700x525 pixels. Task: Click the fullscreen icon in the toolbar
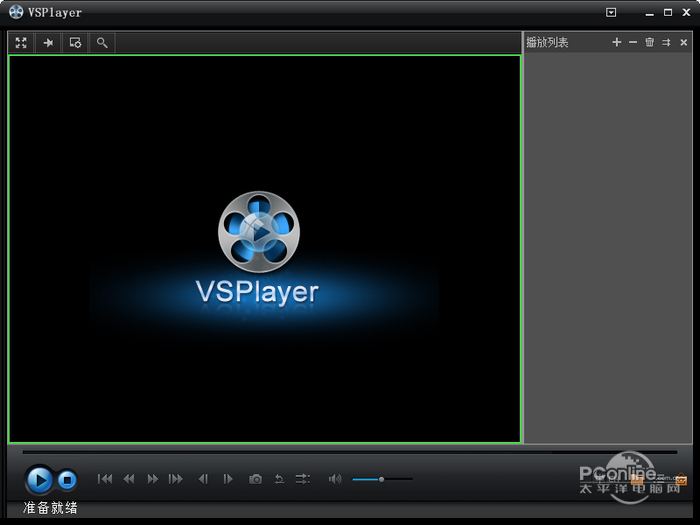coord(21,43)
